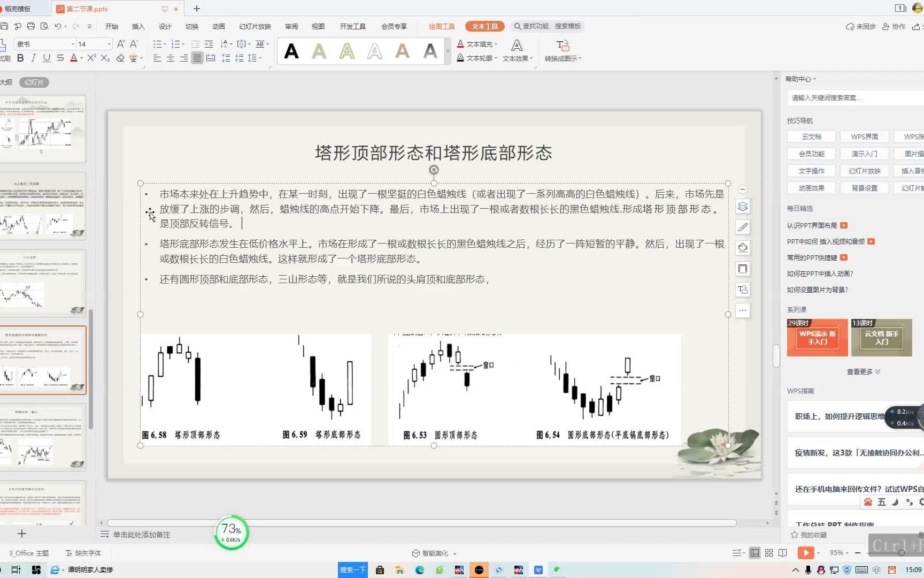
Task: Toggle strikethrough formatting
Action: point(60,58)
